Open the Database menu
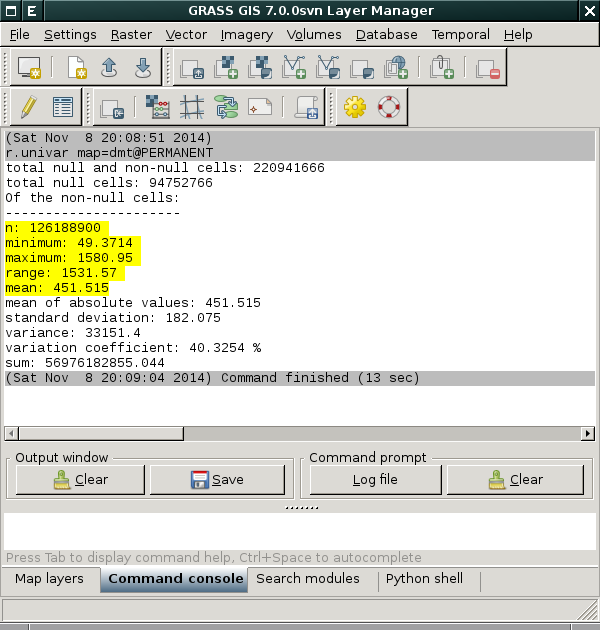Image resolution: width=600 pixels, height=630 pixels. click(387, 35)
